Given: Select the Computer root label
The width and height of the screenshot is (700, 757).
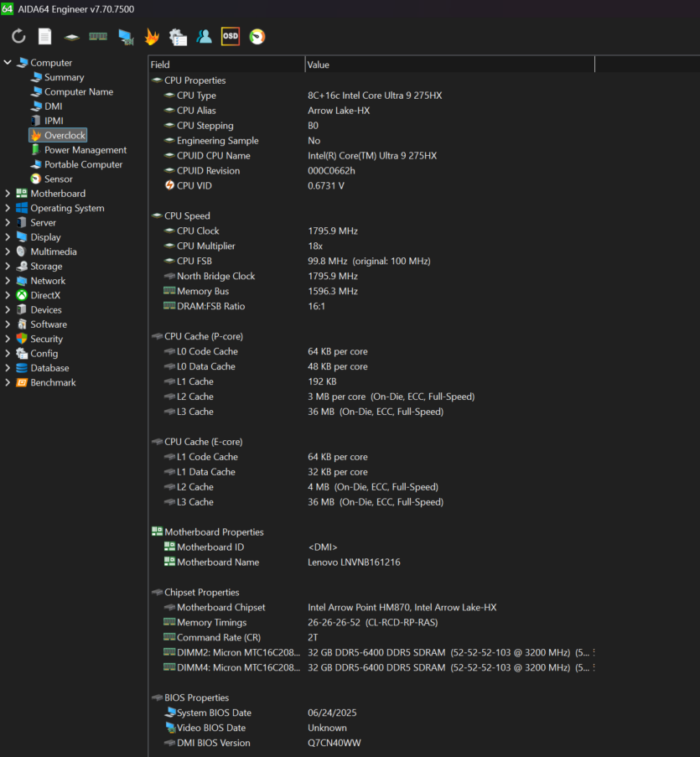Looking at the screenshot, I should [51, 63].
